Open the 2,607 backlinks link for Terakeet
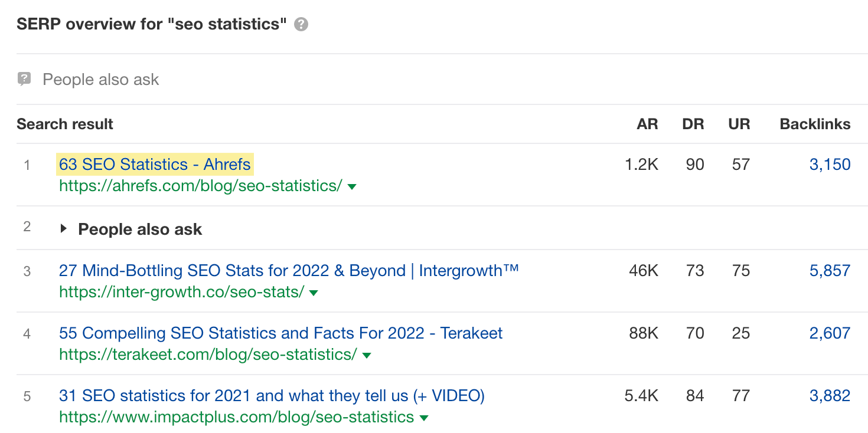 (830, 333)
